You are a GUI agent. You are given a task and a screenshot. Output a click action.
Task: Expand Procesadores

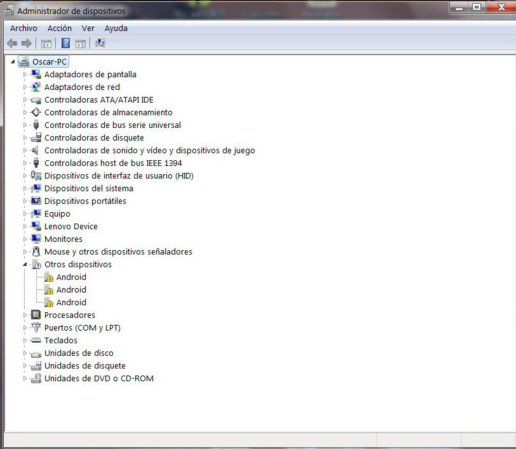coord(25,315)
